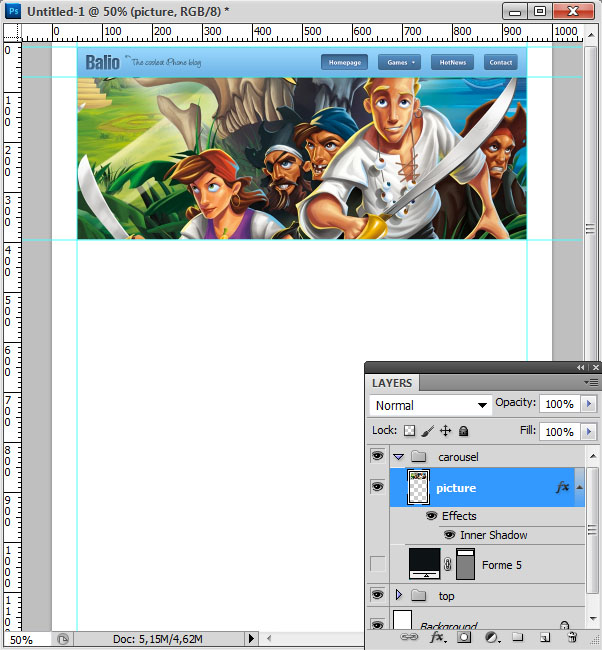The image size is (602, 650).
Task: Click the Forme 5 vector mask thumbnail
Action: point(465,564)
